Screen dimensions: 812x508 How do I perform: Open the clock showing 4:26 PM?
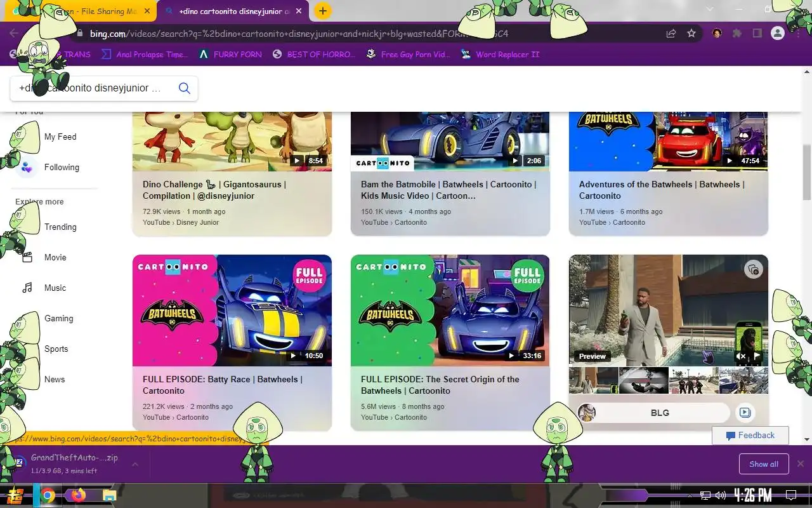coord(753,495)
